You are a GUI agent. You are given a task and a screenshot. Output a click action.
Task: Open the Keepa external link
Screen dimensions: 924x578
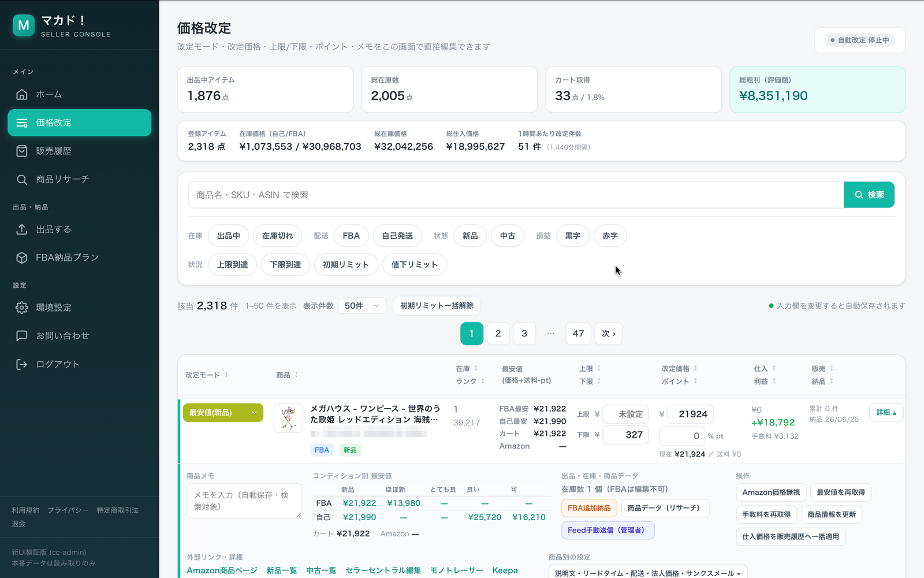click(x=505, y=570)
